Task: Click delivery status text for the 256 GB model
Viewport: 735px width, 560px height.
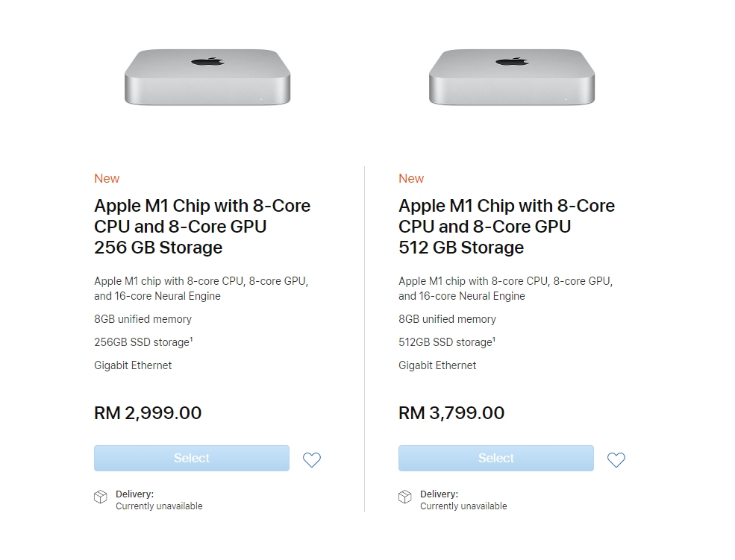Action: point(159,506)
